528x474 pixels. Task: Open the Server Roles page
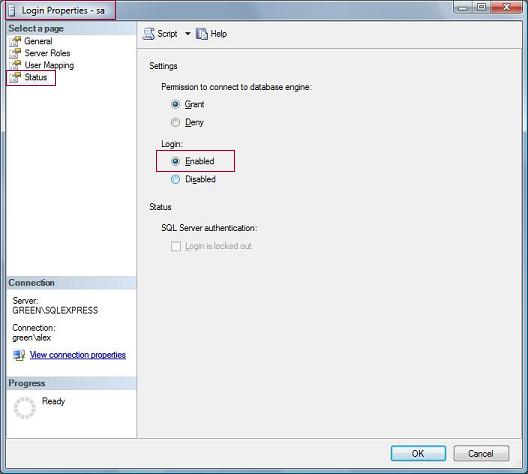point(47,53)
